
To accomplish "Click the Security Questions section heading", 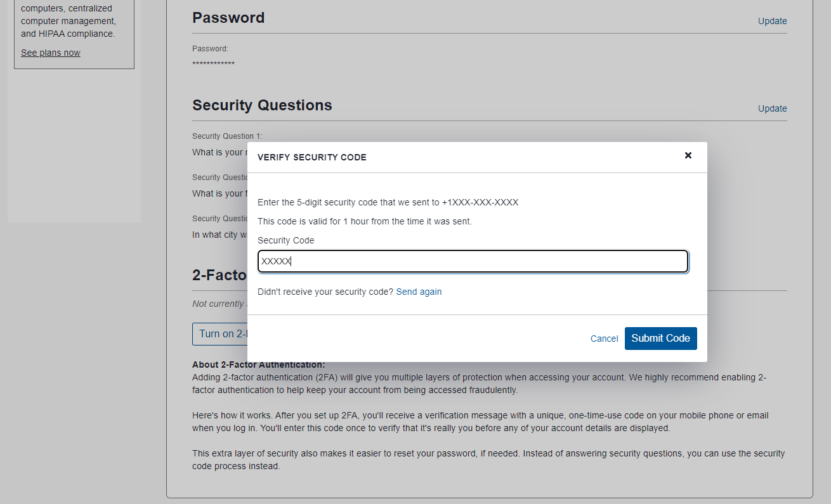I will pyautogui.click(x=262, y=105).
